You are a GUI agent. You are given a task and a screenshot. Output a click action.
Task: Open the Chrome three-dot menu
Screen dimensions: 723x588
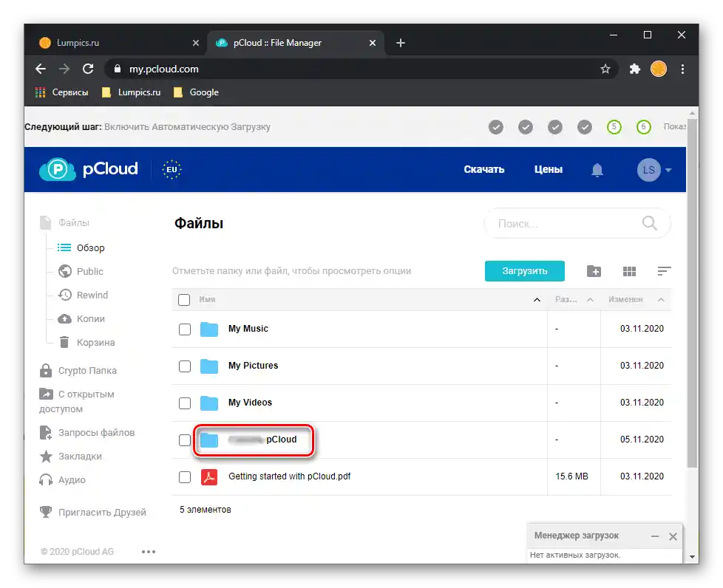click(x=682, y=69)
